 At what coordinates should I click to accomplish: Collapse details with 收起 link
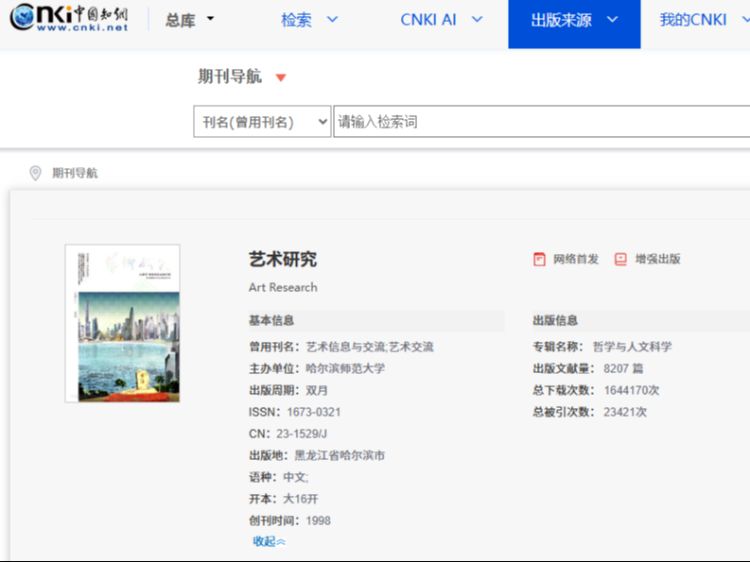coord(269,541)
